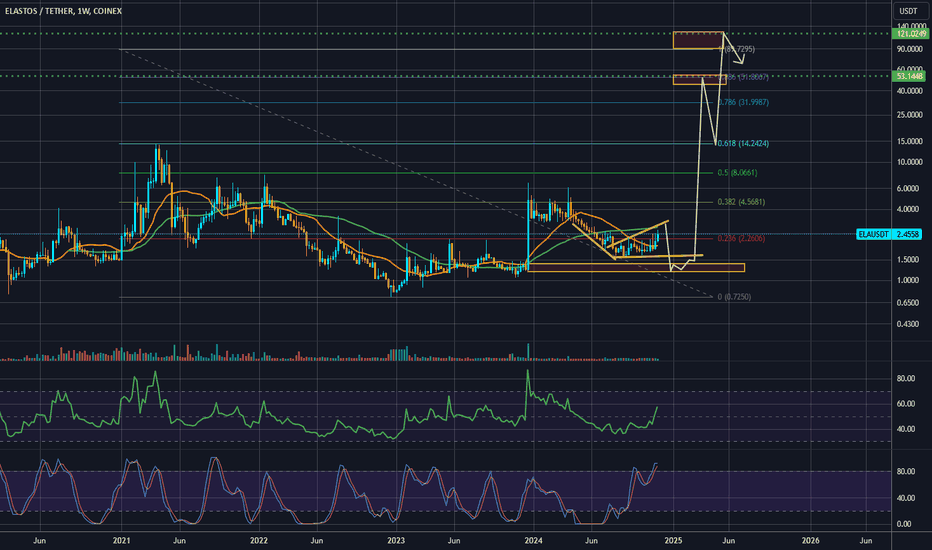Click the ELAUSDT 2.4558 current price tag
Viewport: 932px width, 550px height.
[x=889, y=234]
